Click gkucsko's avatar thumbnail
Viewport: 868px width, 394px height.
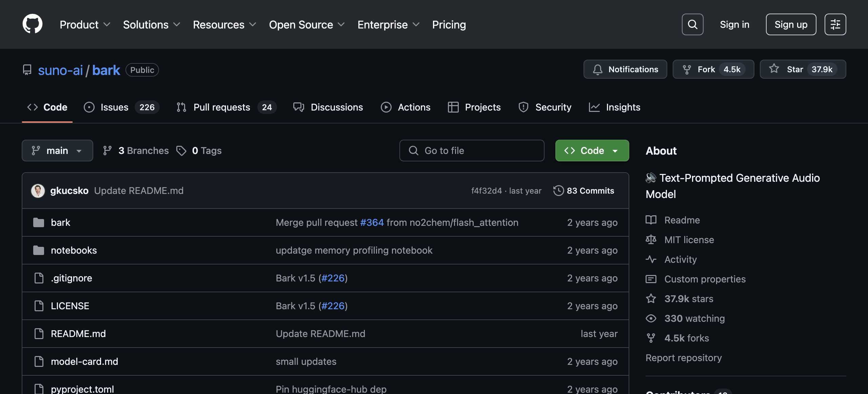point(38,191)
